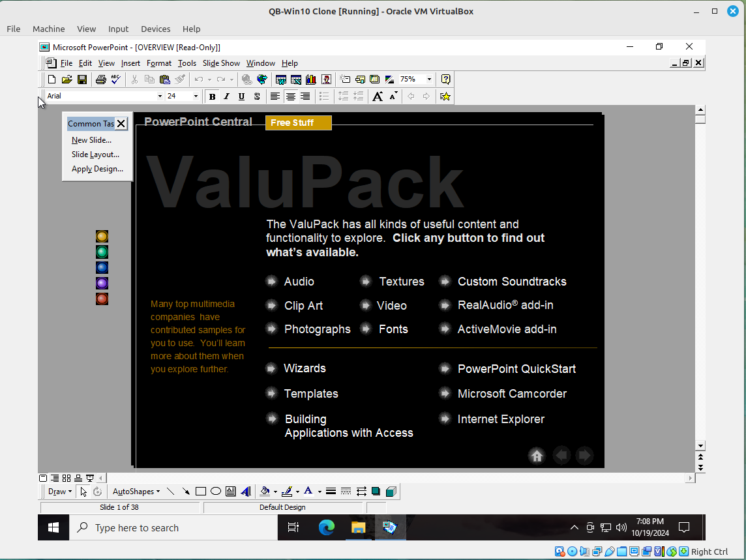The image size is (746, 560).
Task: Open Animation Effects star icon
Action: (x=445, y=96)
